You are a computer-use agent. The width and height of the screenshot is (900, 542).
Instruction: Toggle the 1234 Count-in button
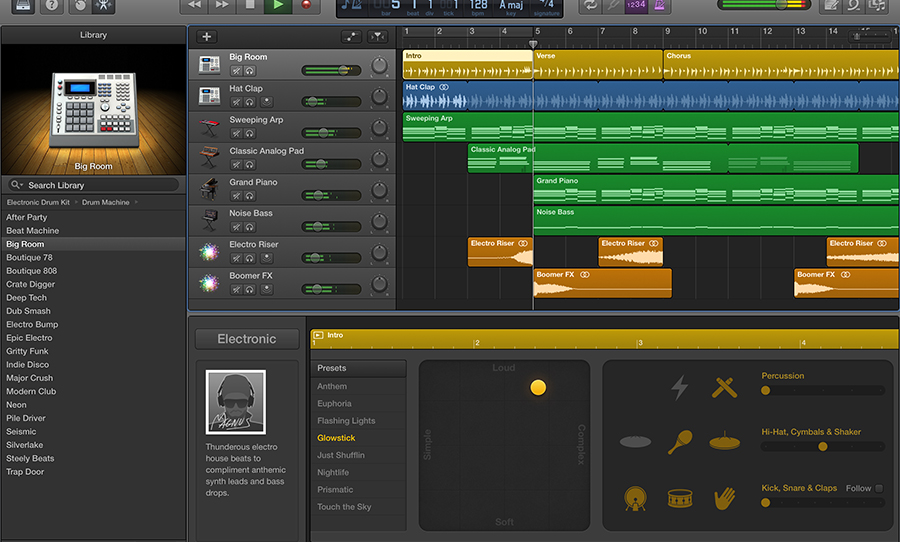(636, 5)
